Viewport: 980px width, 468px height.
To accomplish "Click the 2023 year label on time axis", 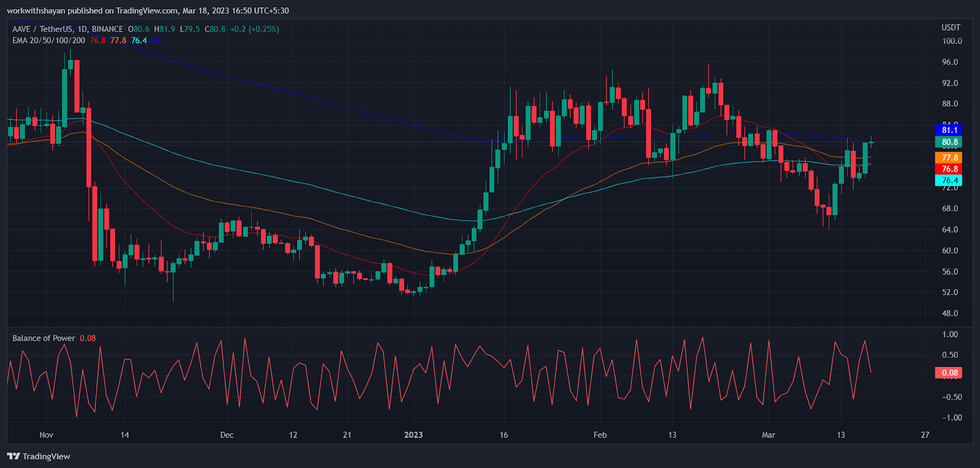I will point(413,435).
